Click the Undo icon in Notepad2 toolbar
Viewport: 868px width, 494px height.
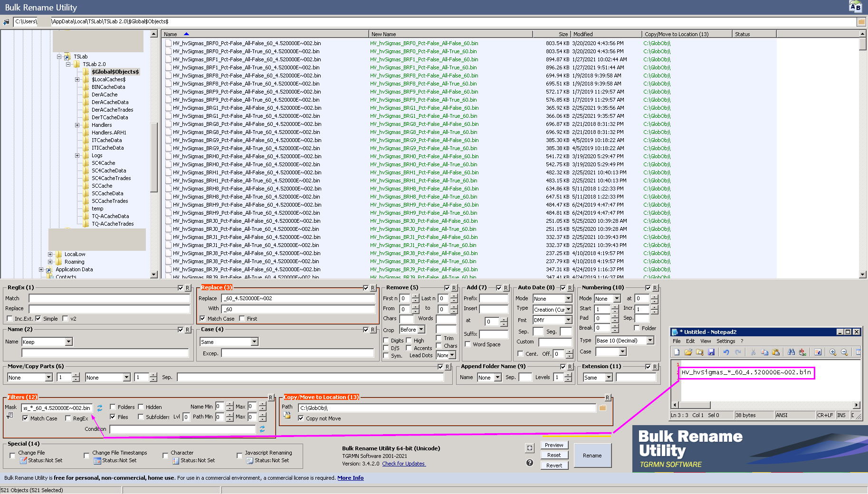(726, 352)
